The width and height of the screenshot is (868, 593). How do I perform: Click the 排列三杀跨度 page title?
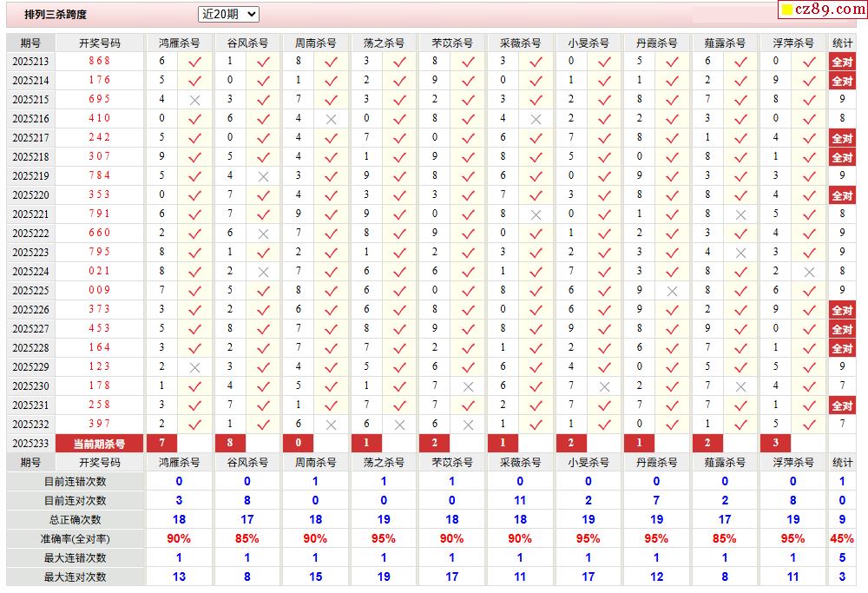pyautogui.click(x=56, y=15)
